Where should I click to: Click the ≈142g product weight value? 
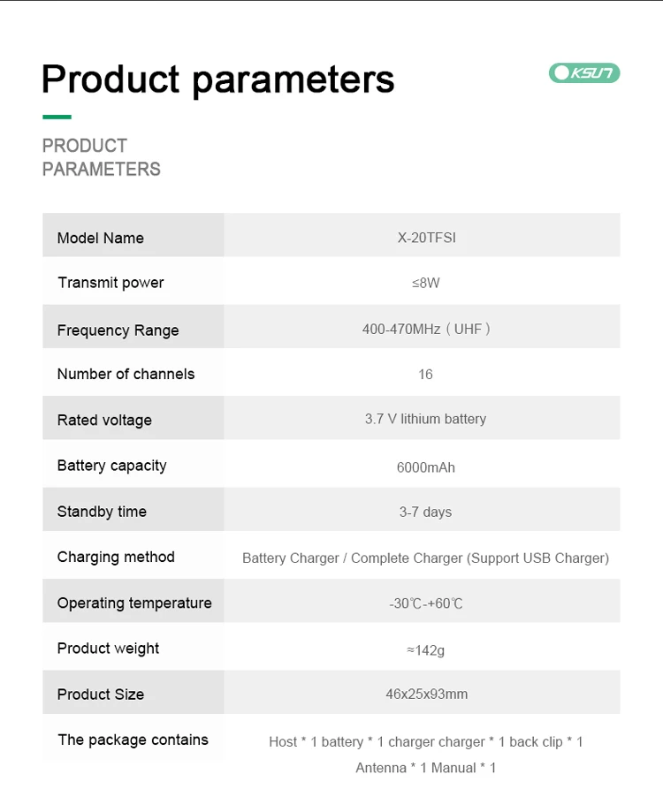point(425,650)
